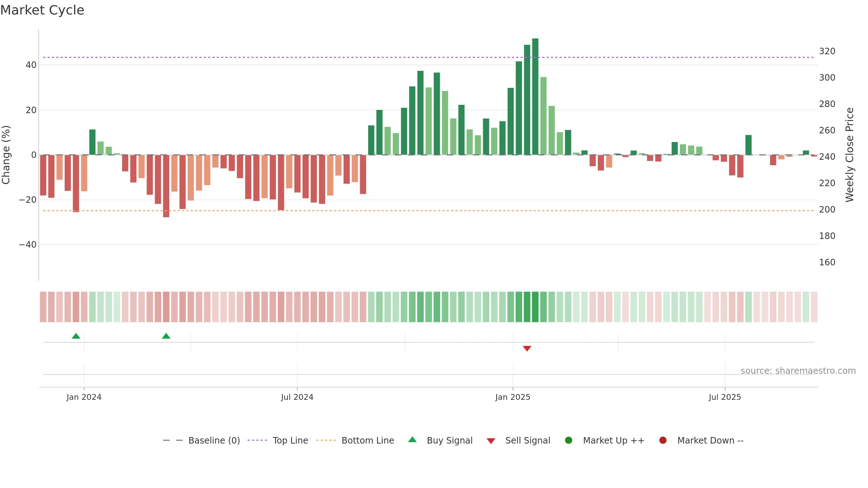Click the orange dotted bottom line
868x488 pixels.
point(429,210)
